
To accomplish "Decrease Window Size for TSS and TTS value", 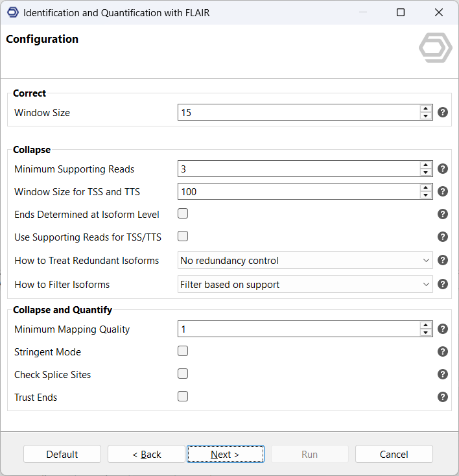I will (x=426, y=195).
